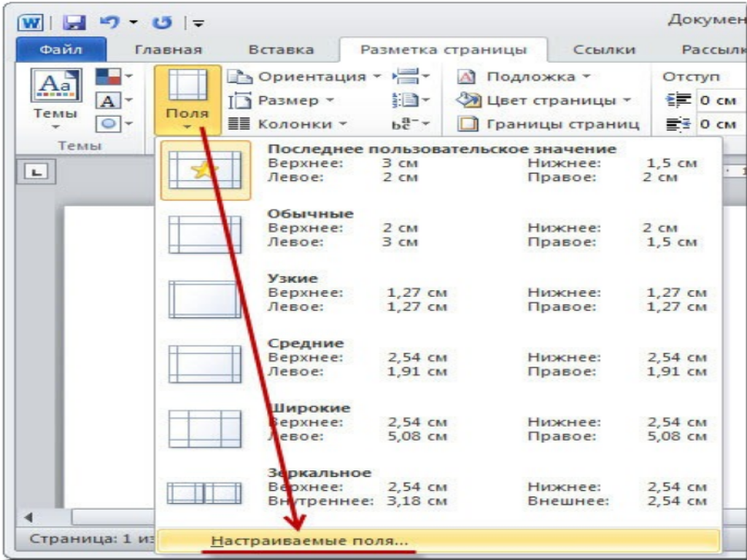Open the undo history dropdown arrow

[x=134, y=23]
